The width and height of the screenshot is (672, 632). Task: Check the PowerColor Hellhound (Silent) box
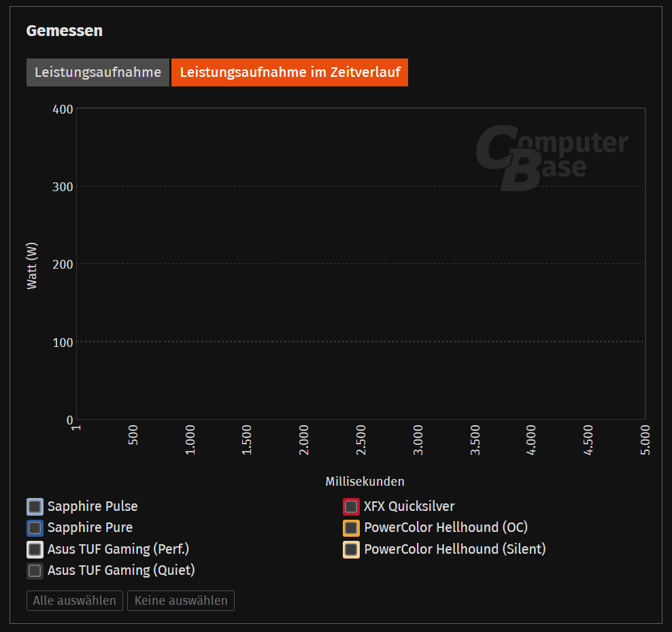pos(351,549)
